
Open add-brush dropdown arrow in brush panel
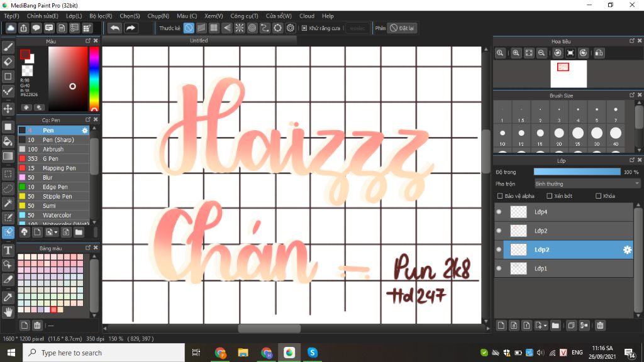(x=56, y=233)
